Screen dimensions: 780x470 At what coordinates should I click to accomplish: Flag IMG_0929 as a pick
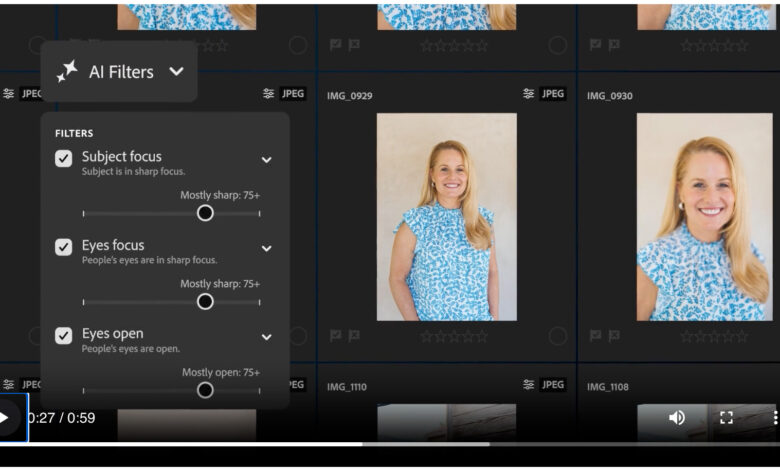336,336
